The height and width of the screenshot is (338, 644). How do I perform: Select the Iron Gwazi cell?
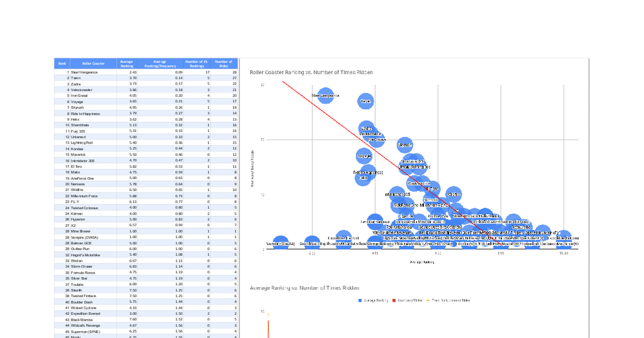click(92, 95)
